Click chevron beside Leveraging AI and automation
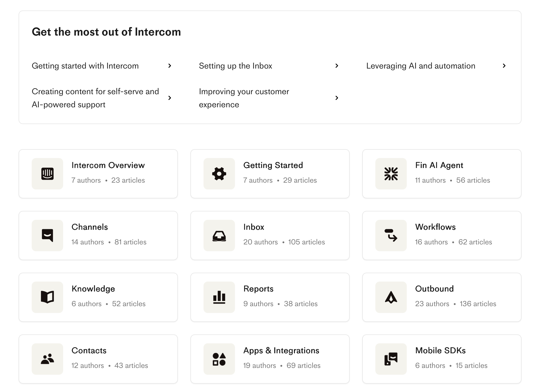This screenshot has height=392, width=538. click(x=504, y=66)
